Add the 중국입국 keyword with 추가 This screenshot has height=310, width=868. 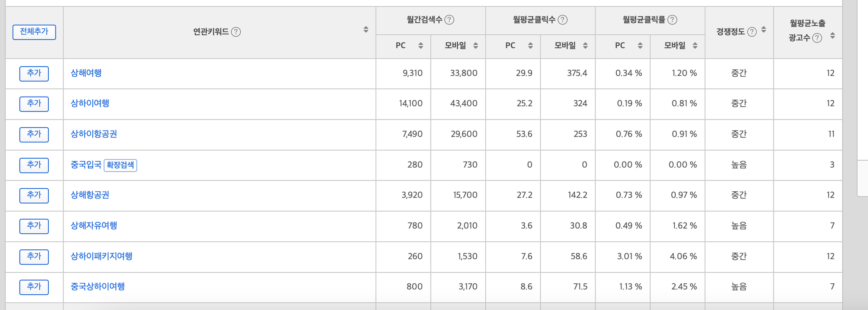(34, 165)
